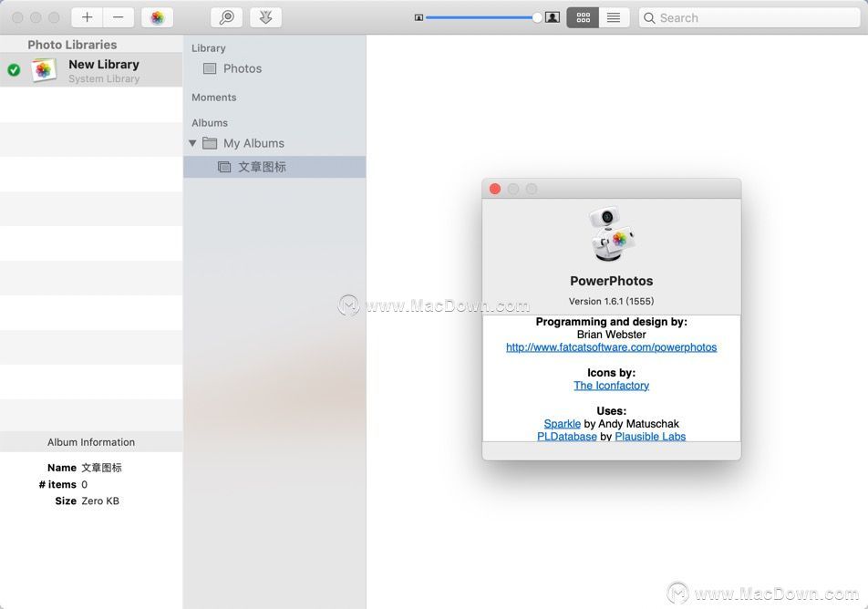
Task: Click the Library section label
Action: (208, 48)
